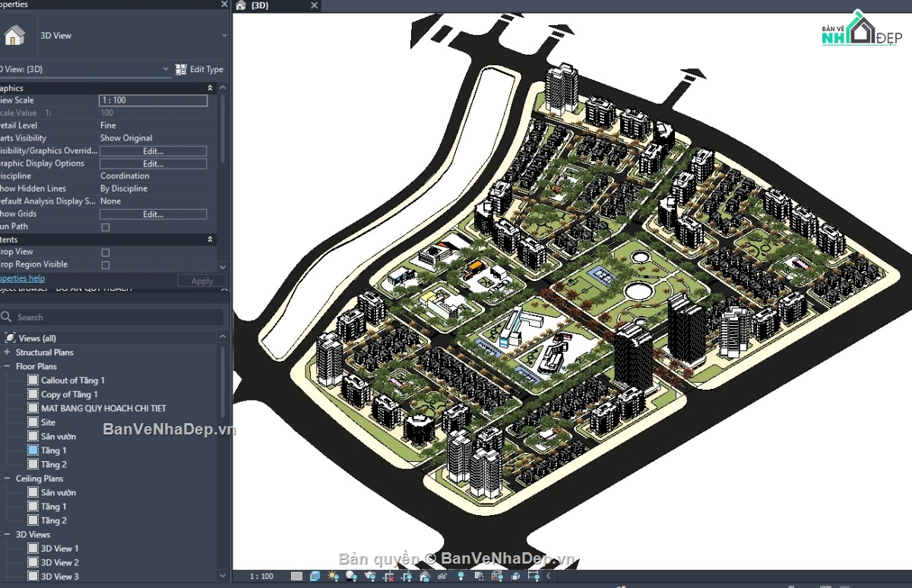Click the Crop View icon with red X

coord(388,576)
